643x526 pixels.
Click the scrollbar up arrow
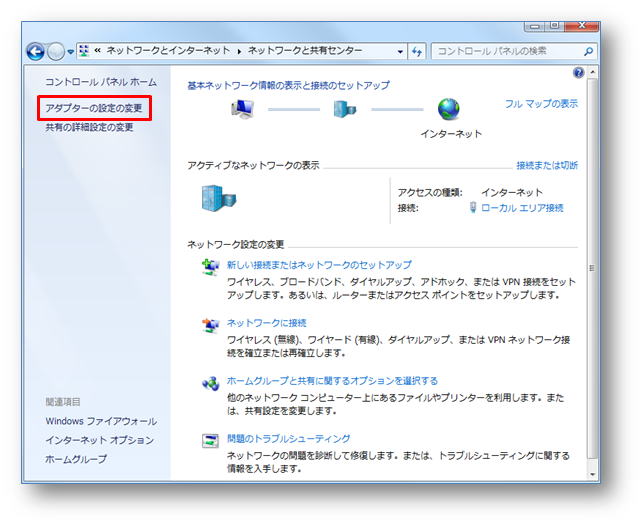click(592, 72)
